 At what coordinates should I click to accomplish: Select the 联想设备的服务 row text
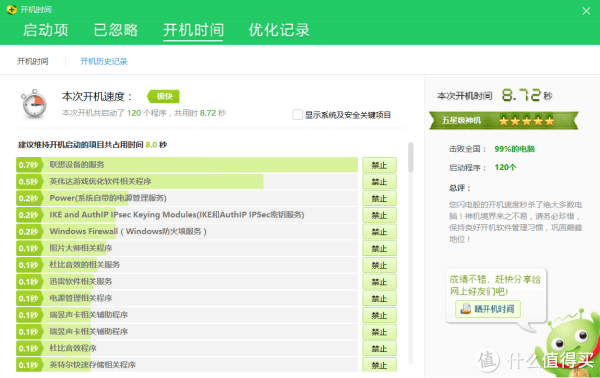[77, 165]
